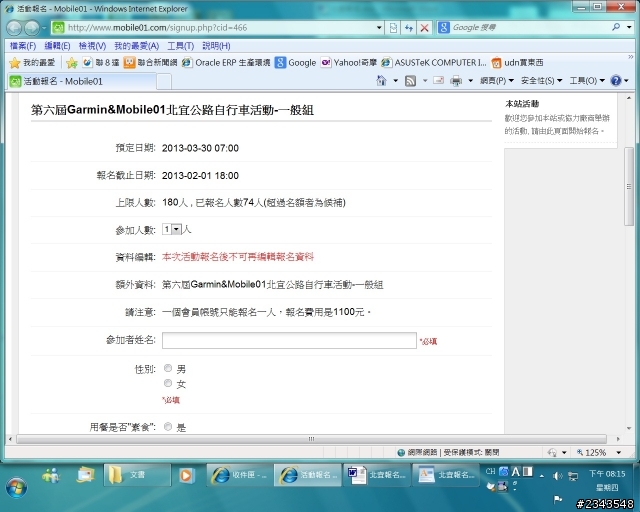This screenshot has height=512, width=640.
Task: Click the add-to-favorites-bar star icon
Action: click(x=72, y=62)
